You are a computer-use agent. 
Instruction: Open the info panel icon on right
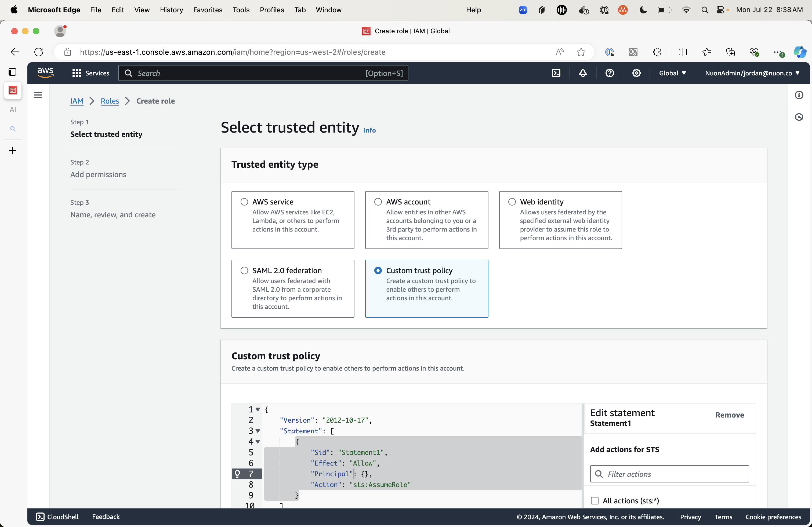[799, 95]
